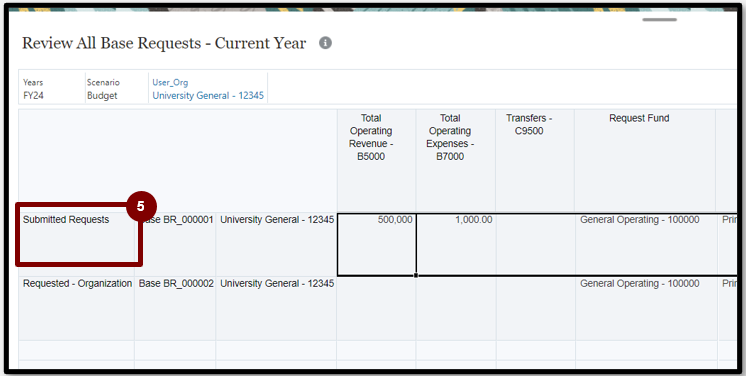Click empty Transfers cell in BR_000002 row
746x376 pixels.
(x=535, y=308)
